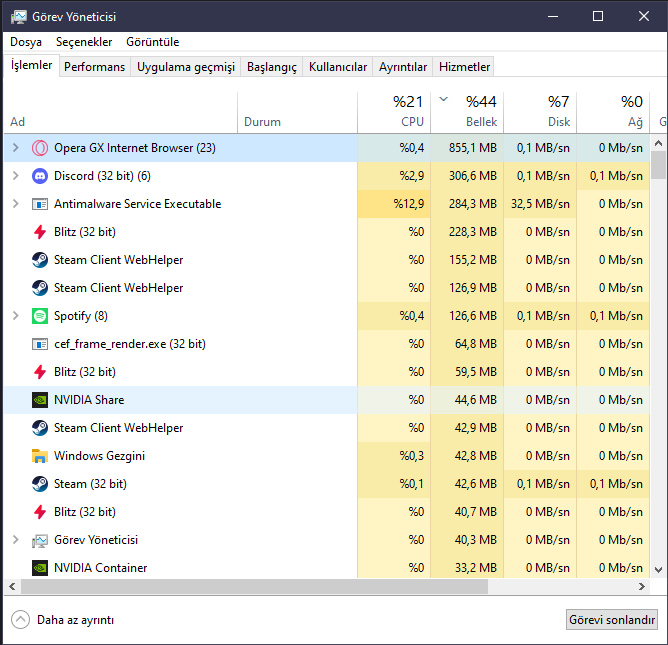Image resolution: width=668 pixels, height=645 pixels.
Task: Switch to the Performans tab
Action: point(95,67)
